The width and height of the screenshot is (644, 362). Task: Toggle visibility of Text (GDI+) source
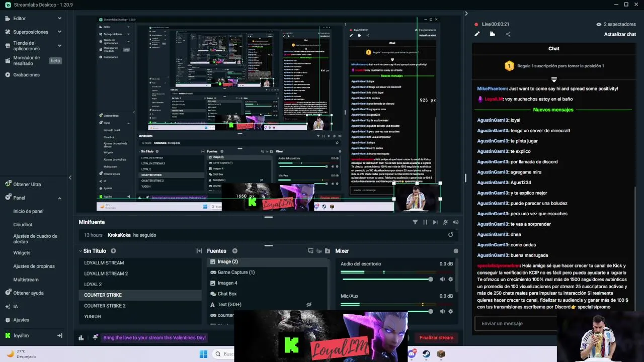(309, 305)
